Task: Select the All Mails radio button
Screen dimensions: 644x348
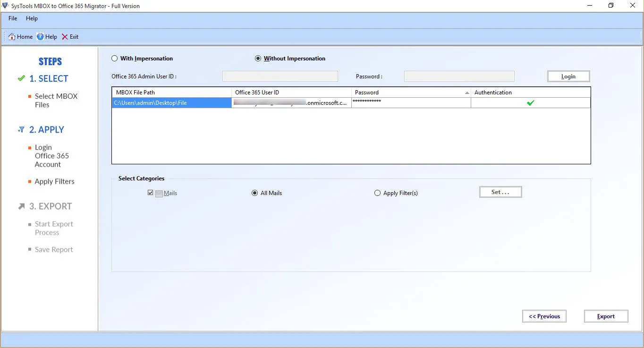Action: pos(255,193)
